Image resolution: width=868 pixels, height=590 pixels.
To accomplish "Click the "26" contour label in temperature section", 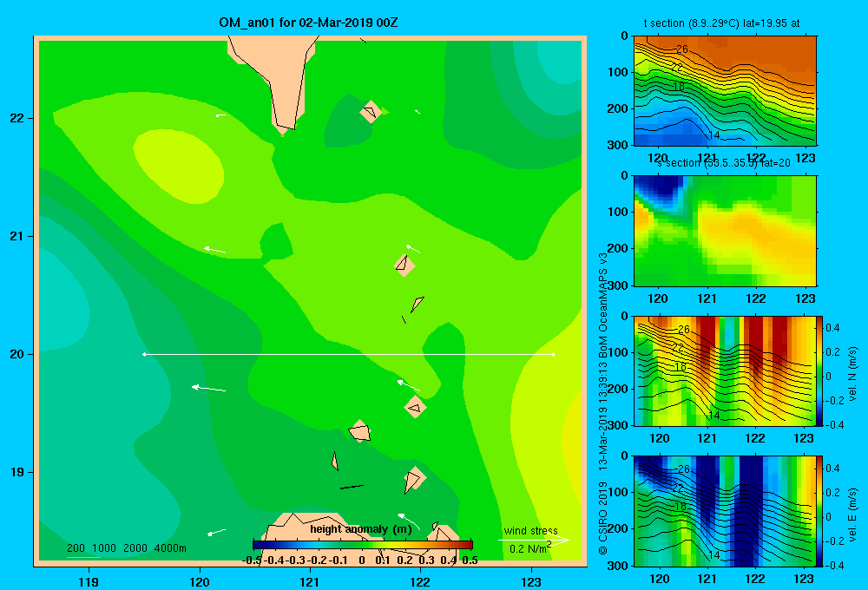I will pyautogui.click(x=682, y=49).
